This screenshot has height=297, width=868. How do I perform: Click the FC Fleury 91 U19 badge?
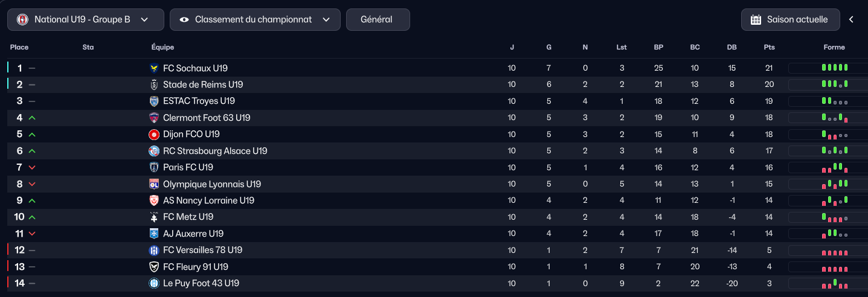[x=153, y=267]
